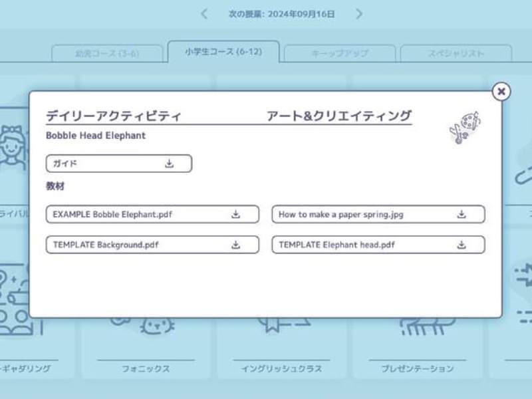Click the アート&クリエイティング heading
The height and width of the screenshot is (399, 532).
(339, 116)
